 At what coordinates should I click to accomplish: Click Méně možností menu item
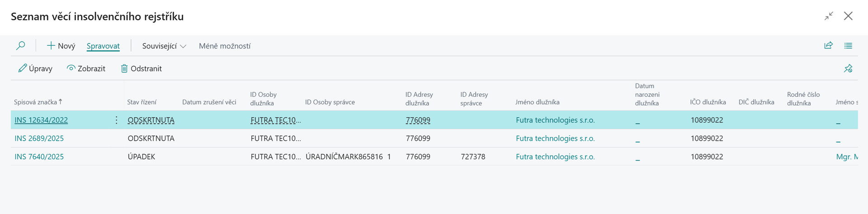click(225, 46)
